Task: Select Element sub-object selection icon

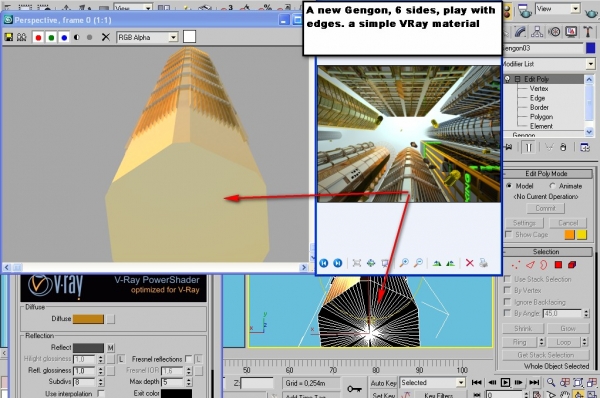Action: pyautogui.click(x=572, y=264)
